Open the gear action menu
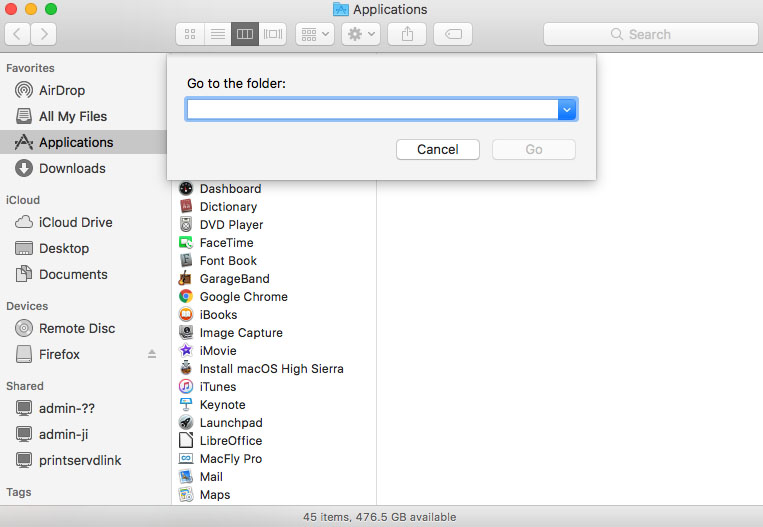 coord(361,34)
